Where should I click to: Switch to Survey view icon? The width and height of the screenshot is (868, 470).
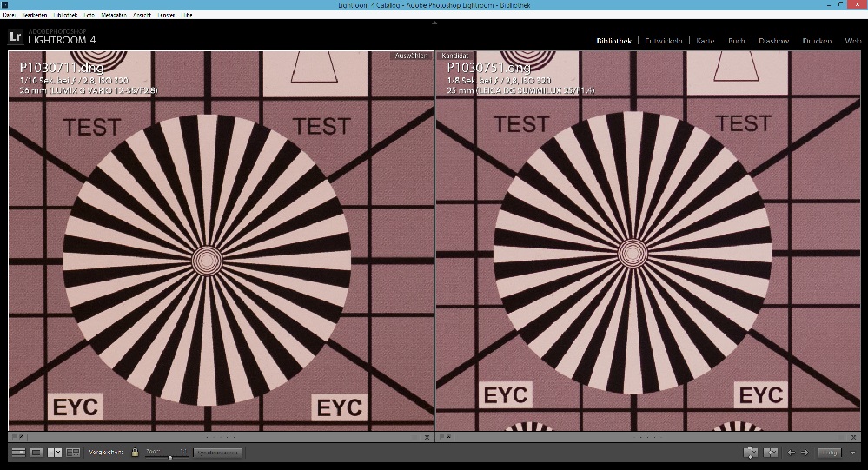click(x=73, y=453)
